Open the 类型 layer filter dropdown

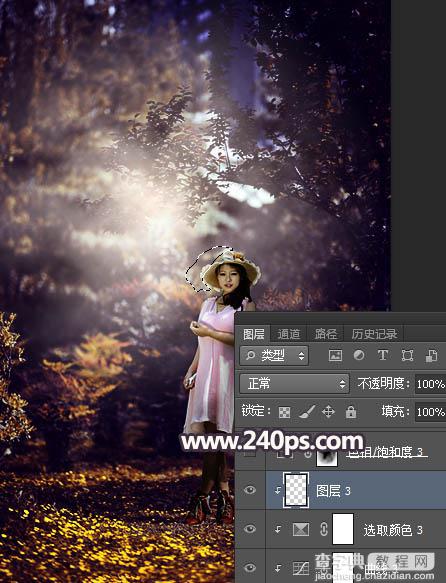(x=274, y=356)
